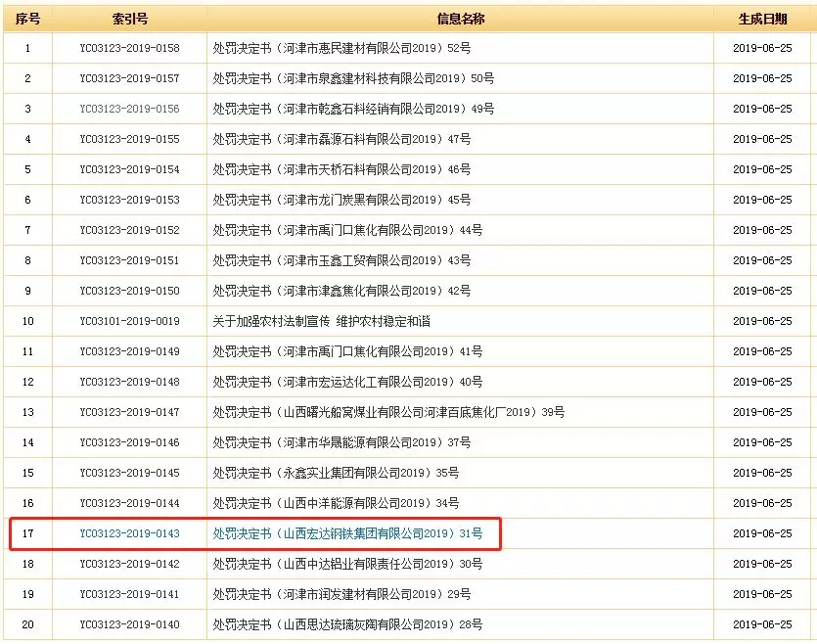Click index number YC03101-2019-0019
The width and height of the screenshot is (817, 644).
[130, 320]
